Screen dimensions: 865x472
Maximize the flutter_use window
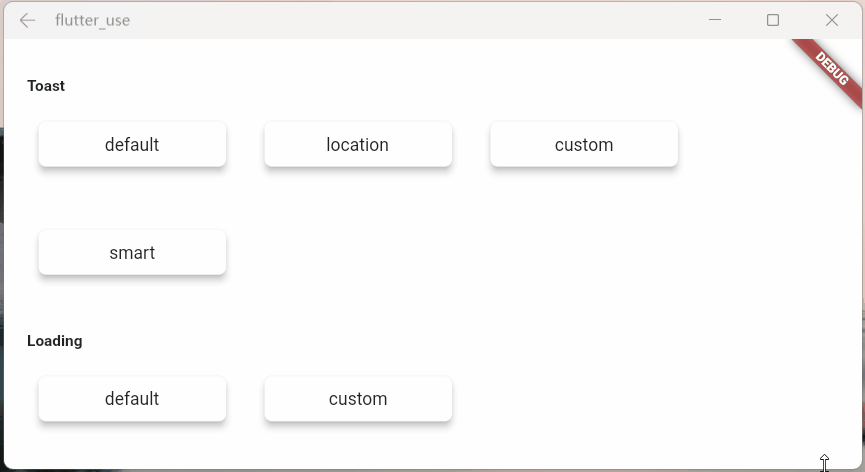click(773, 20)
